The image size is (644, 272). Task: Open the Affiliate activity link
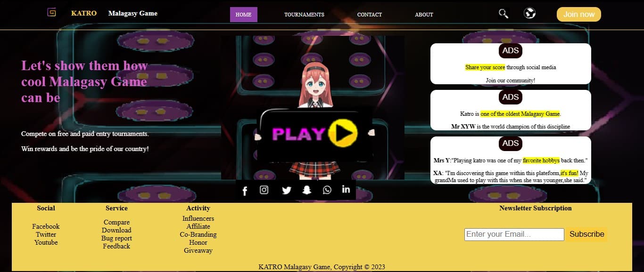(x=198, y=226)
